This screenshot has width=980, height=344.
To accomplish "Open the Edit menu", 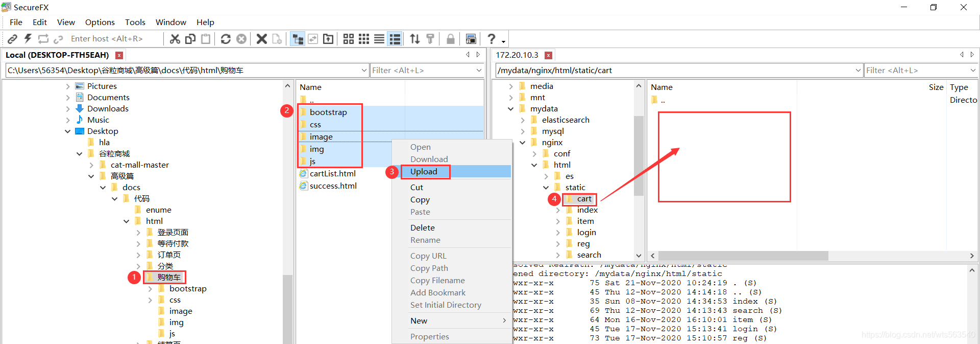I will pos(40,22).
